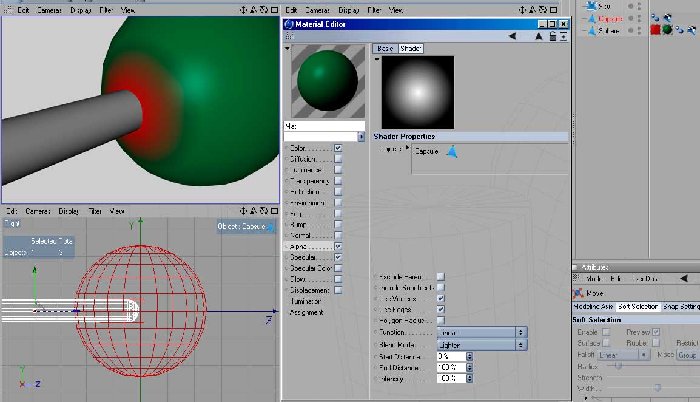Image resolution: width=700 pixels, height=402 pixels.
Task: Select the Illumination entry in Material Editor
Action: click(305, 302)
